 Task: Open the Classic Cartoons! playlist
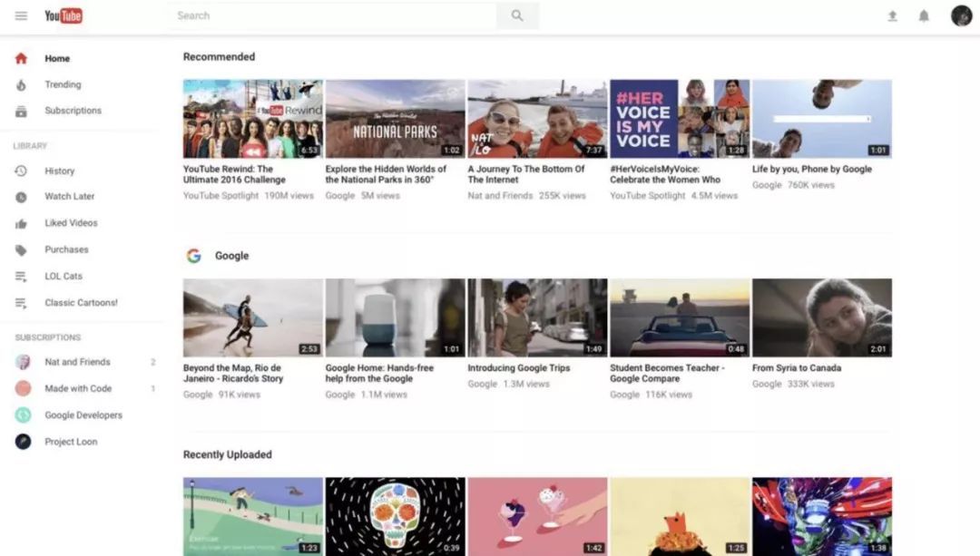(82, 302)
